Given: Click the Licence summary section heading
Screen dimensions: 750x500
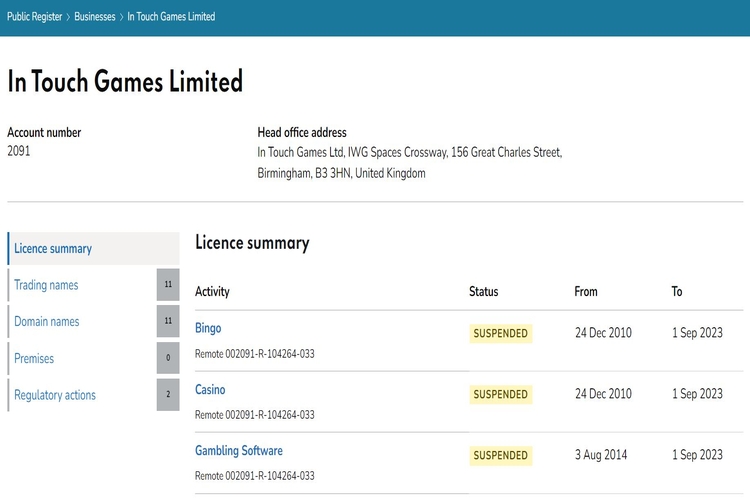Looking at the screenshot, I should click(252, 243).
